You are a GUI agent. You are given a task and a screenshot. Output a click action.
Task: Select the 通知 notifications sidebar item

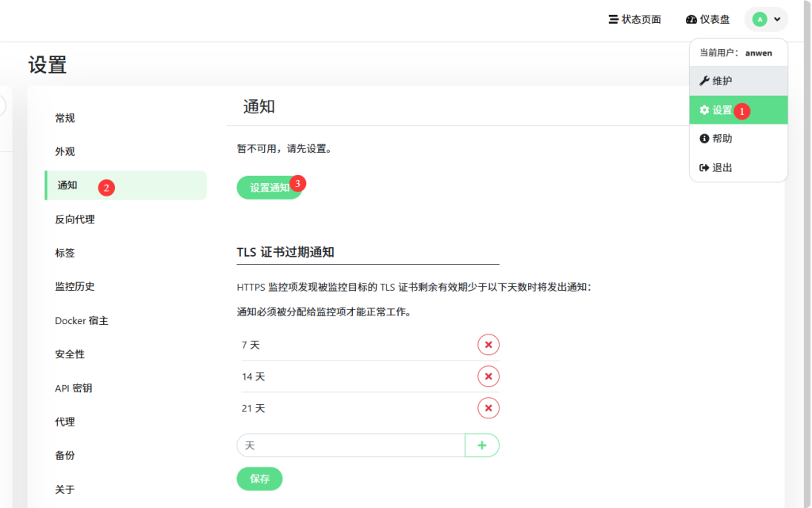125,185
